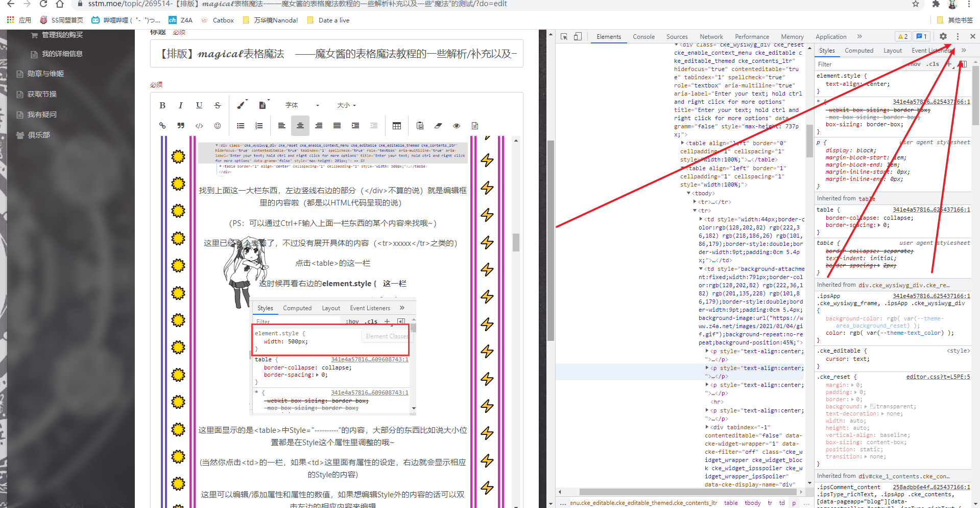Image resolution: width=980 pixels, height=508 pixels.
Task: Open the Memory tab
Action: (792, 37)
